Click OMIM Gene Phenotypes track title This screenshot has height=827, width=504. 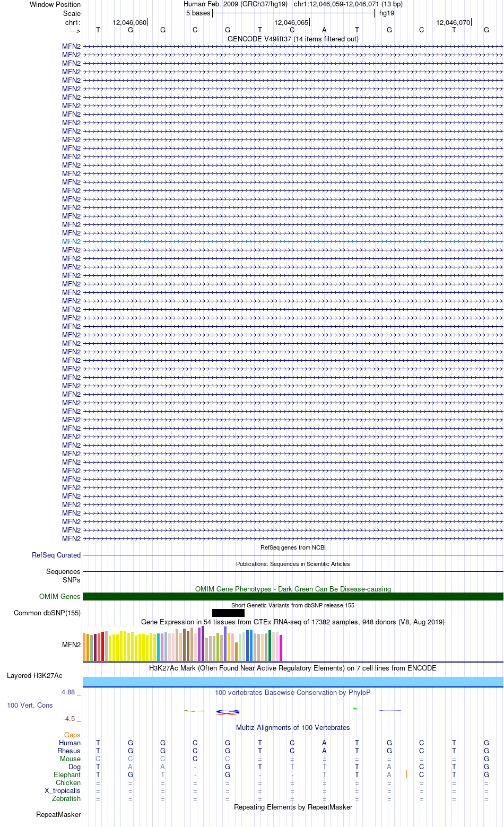[293, 589]
